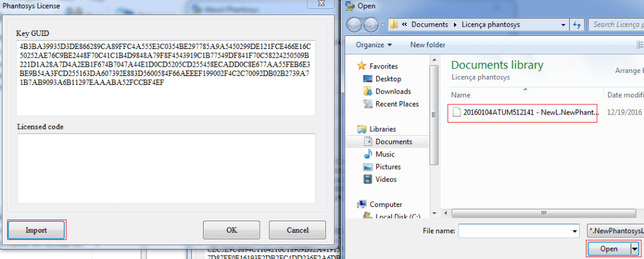Image resolution: width=644 pixels, height=259 pixels.
Task: Click the Licensed code text area
Action: pyautogui.click(x=166, y=168)
